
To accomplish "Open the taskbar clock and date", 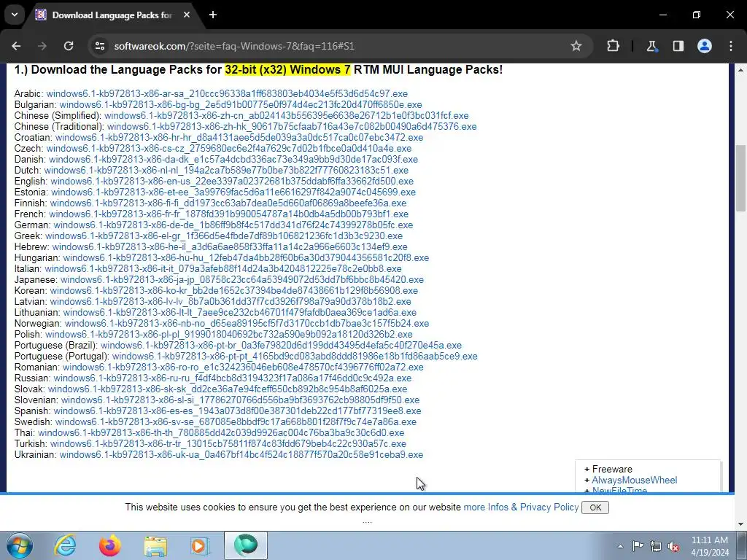I will click(710, 546).
